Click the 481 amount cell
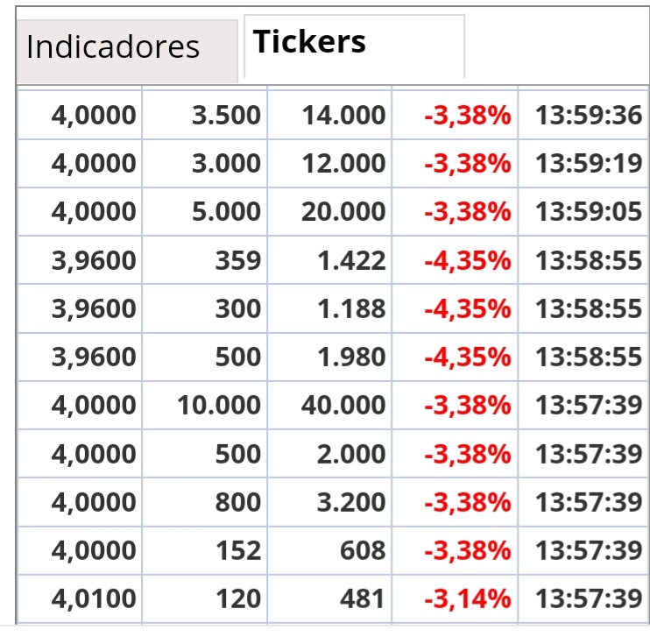This screenshot has width=650, height=644. pyautogui.click(x=329, y=598)
